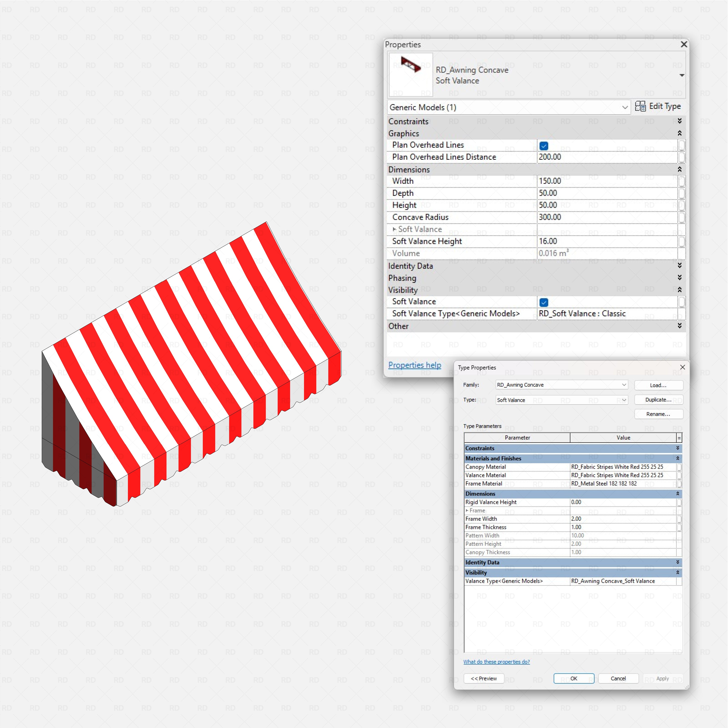Click the equals column button in table header
This screenshot has height=728, width=728.
coord(679,438)
